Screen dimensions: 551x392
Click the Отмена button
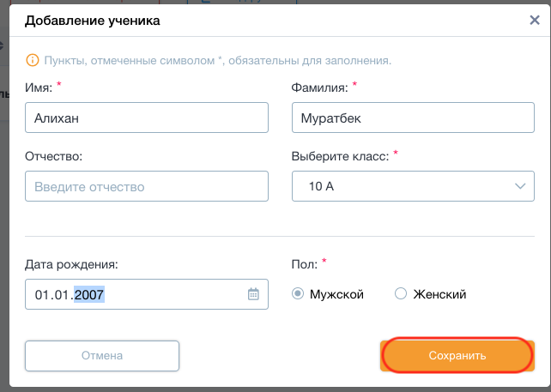(102, 356)
